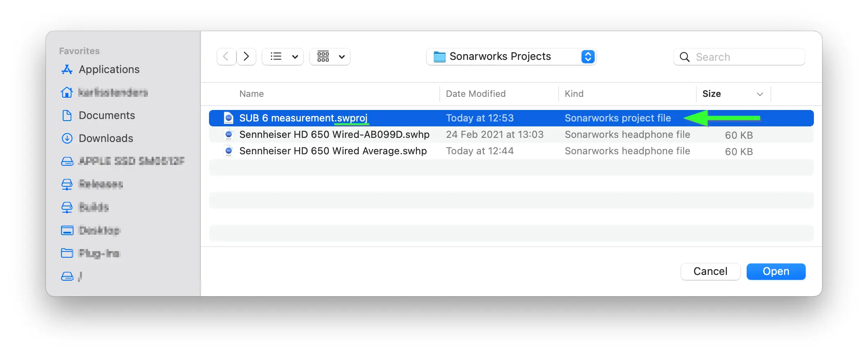Click the Today at 12:44 date
The image size is (868, 357).
point(479,151)
